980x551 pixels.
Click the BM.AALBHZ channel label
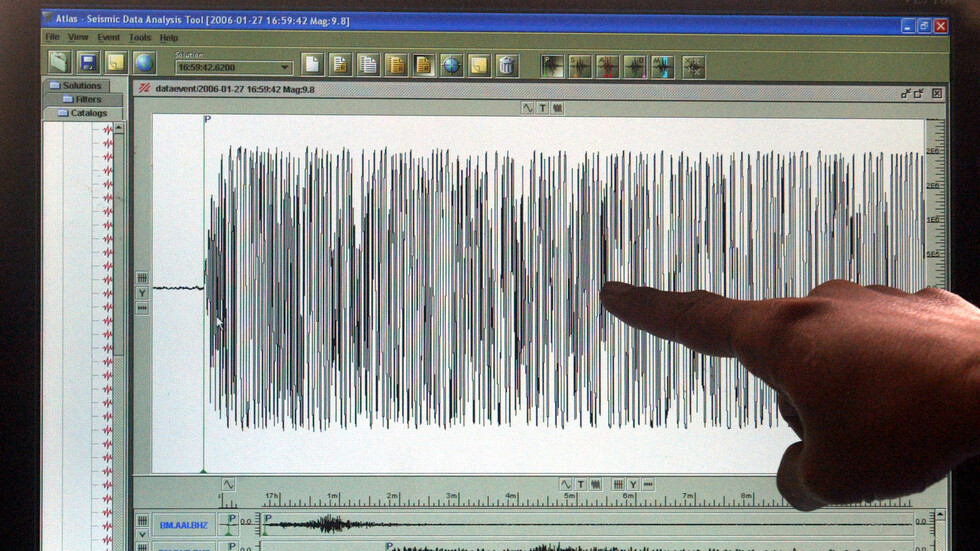point(184,524)
